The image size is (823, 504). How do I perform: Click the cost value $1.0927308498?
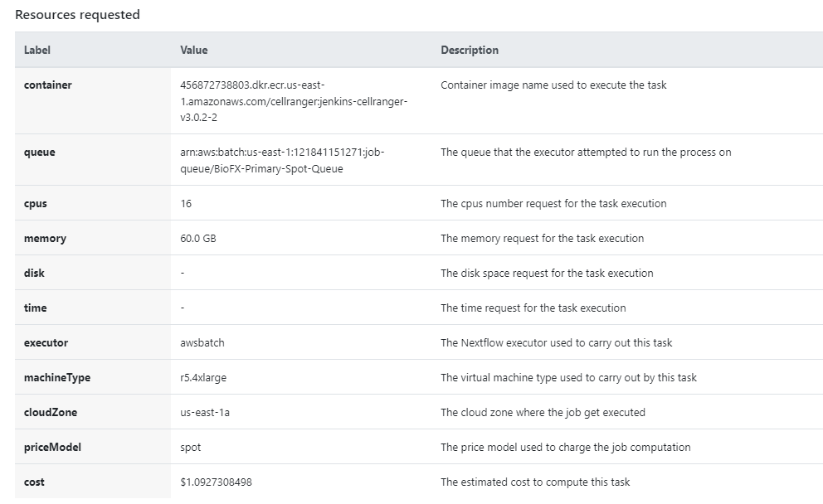pyautogui.click(x=216, y=482)
